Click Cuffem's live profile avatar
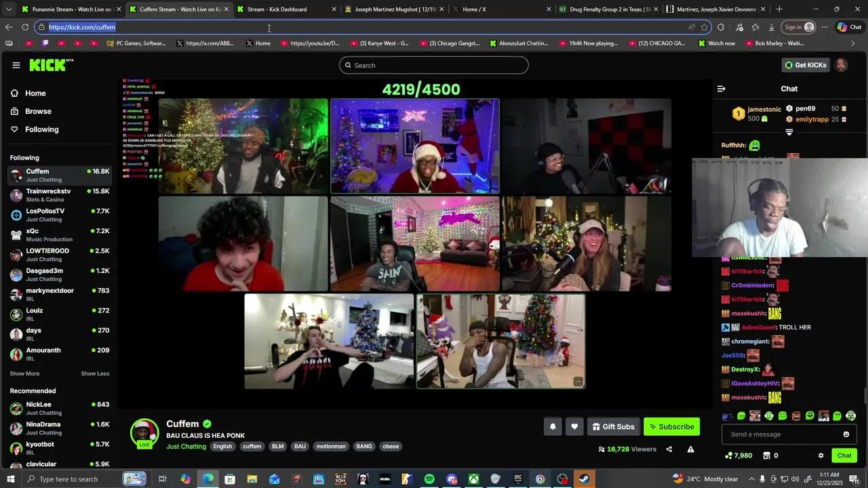This screenshot has height=488, width=868. click(x=144, y=434)
